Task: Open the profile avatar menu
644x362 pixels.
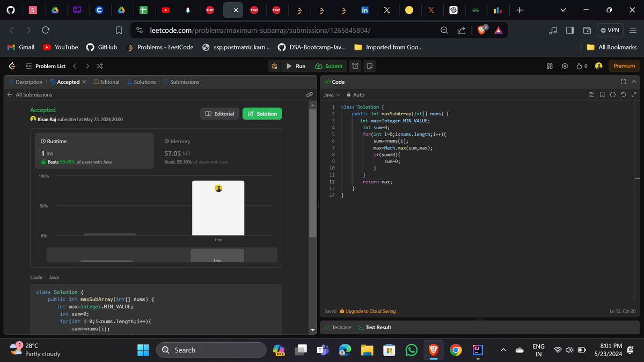Action: (598, 65)
